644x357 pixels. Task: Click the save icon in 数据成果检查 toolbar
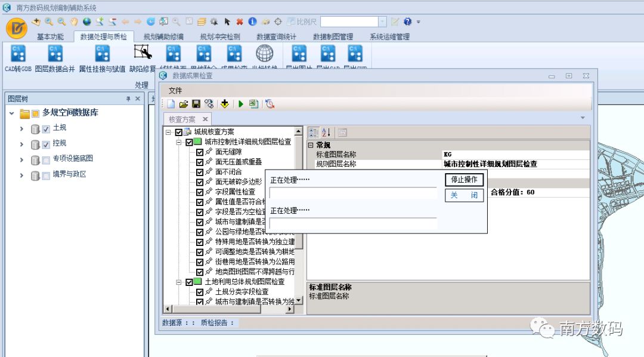point(196,104)
